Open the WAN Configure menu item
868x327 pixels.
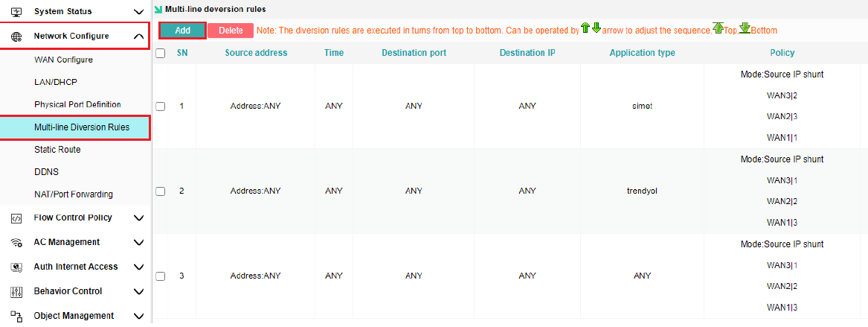coord(64,60)
